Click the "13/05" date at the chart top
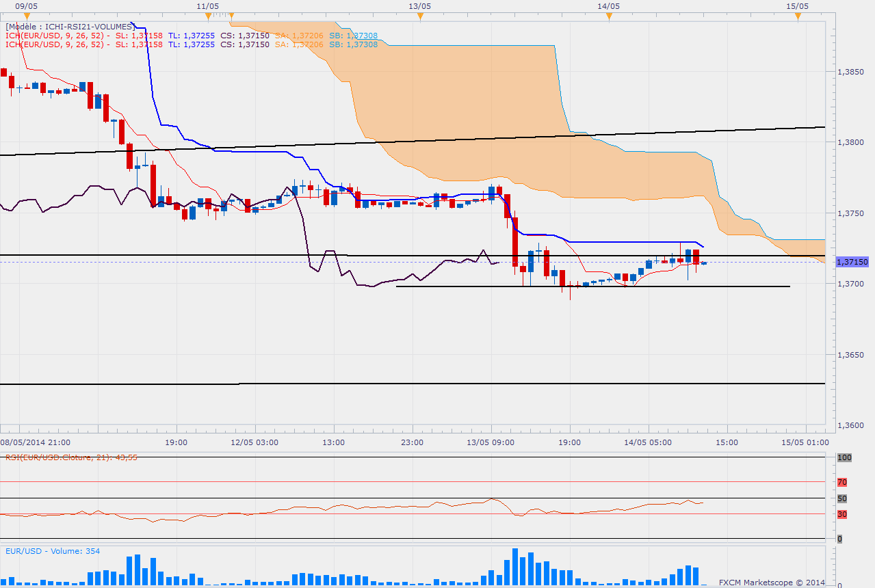This screenshot has width=875, height=588. (419, 5)
